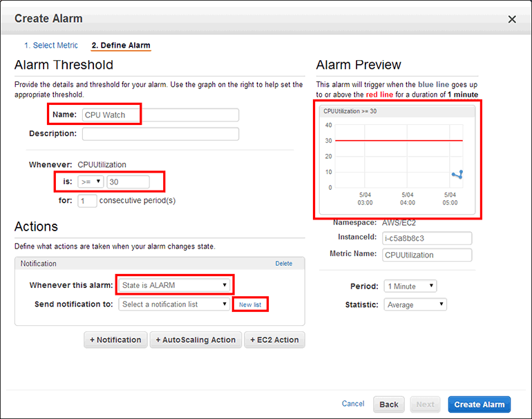
Task: Click the Back button
Action: (x=389, y=405)
